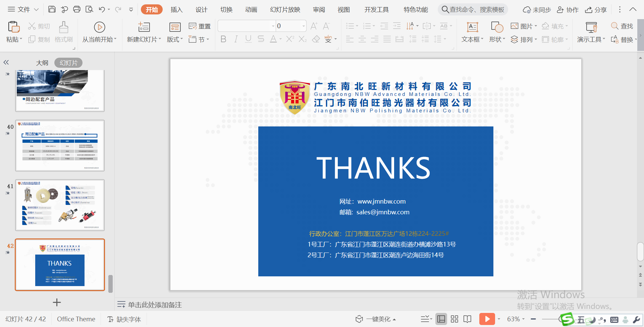Click the slide panel vertical scrollbar thumb

coord(110,284)
